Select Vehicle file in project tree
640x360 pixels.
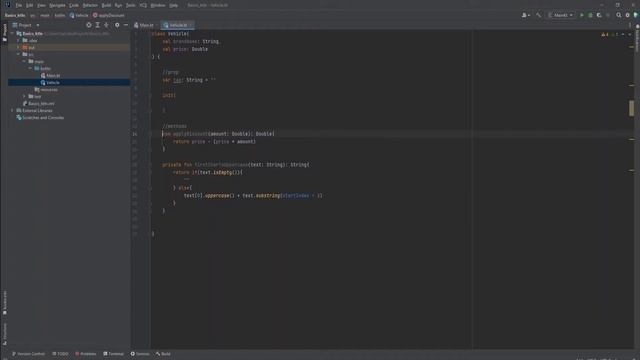50,82
